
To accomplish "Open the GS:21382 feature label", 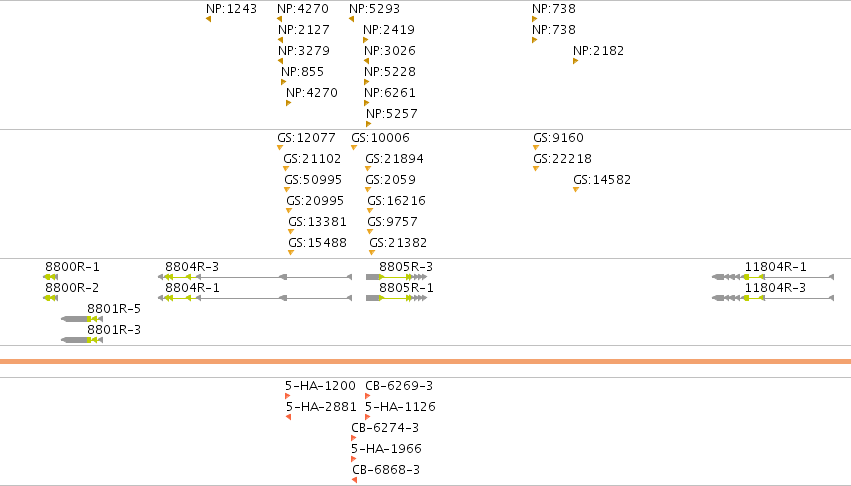I will point(398,243).
